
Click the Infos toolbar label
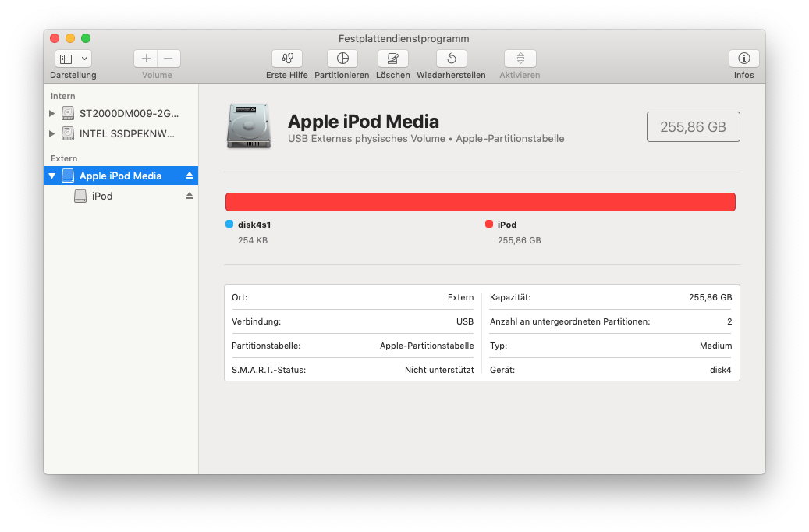[x=744, y=75]
